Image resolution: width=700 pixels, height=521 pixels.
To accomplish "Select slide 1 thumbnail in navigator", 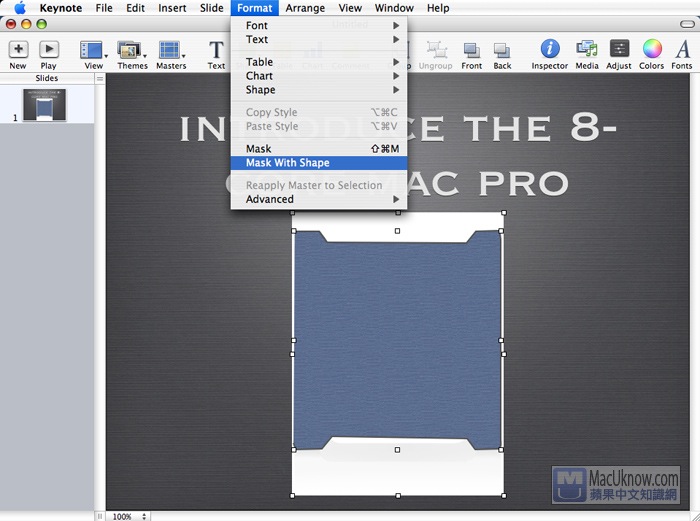I will pos(45,105).
